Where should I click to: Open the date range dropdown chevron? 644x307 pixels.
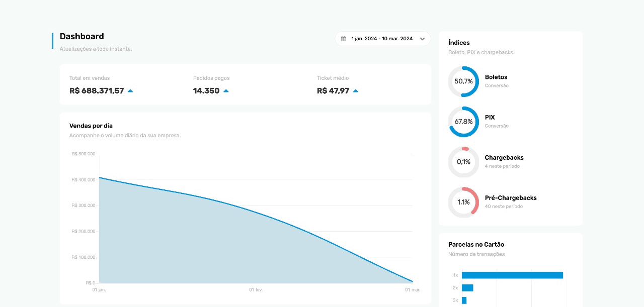tap(422, 38)
